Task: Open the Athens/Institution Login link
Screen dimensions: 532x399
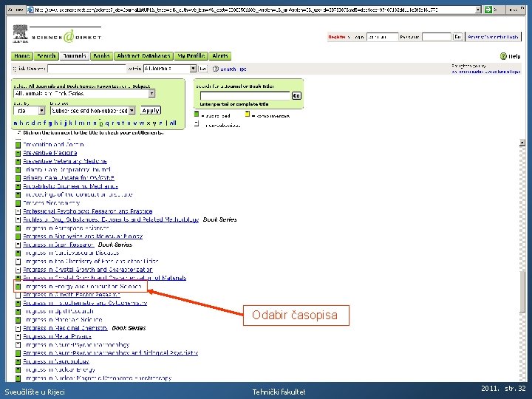Action: [493, 37]
